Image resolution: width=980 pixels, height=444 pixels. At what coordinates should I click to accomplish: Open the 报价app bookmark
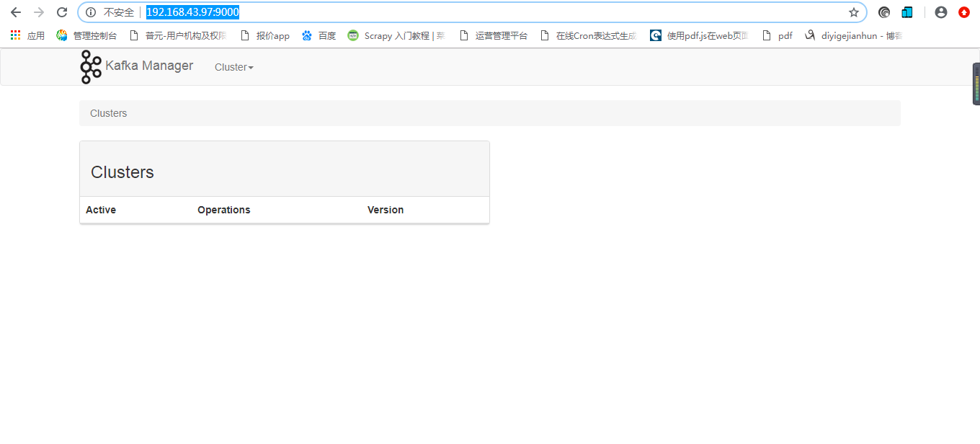tap(265, 35)
